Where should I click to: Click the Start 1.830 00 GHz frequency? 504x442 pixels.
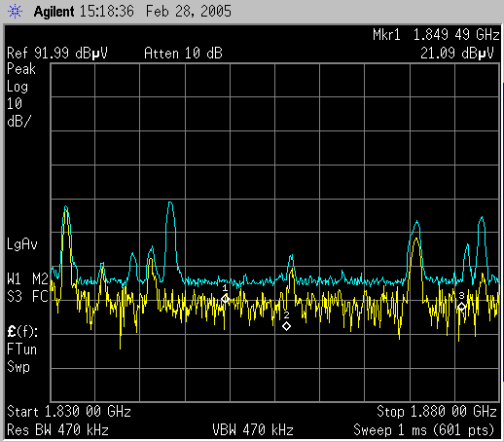pos(69,412)
